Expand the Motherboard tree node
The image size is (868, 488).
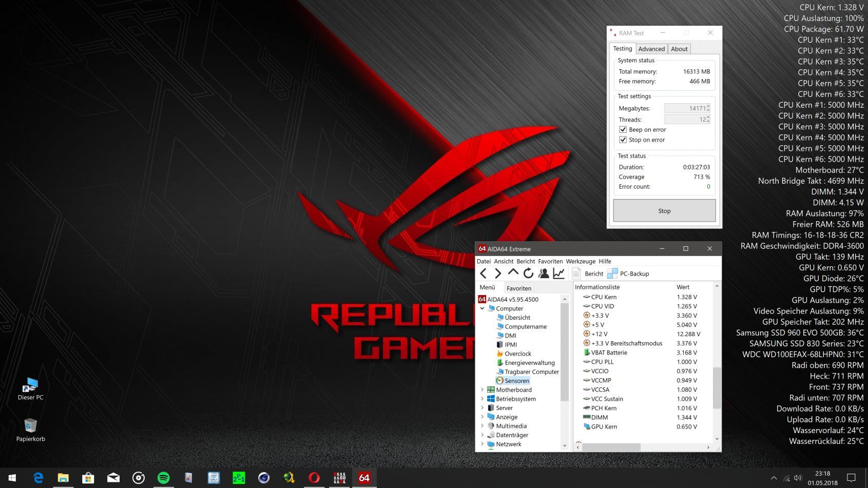[482, 390]
